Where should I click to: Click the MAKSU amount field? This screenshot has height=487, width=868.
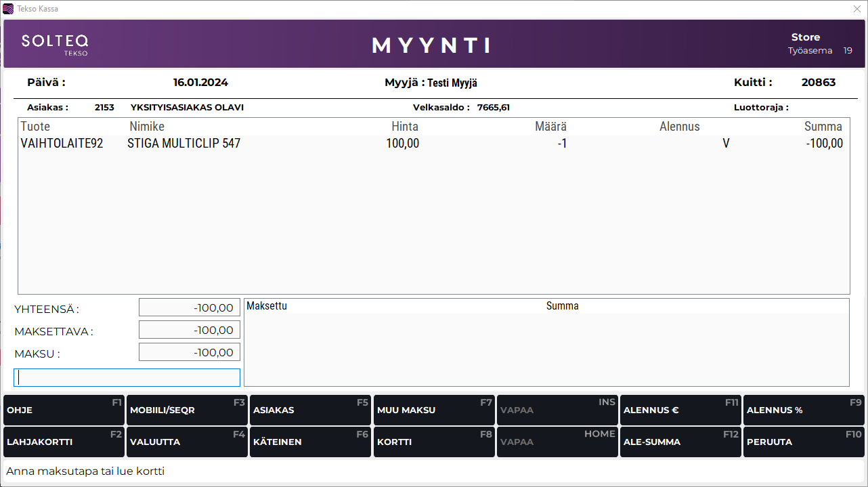tap(190, 352)
